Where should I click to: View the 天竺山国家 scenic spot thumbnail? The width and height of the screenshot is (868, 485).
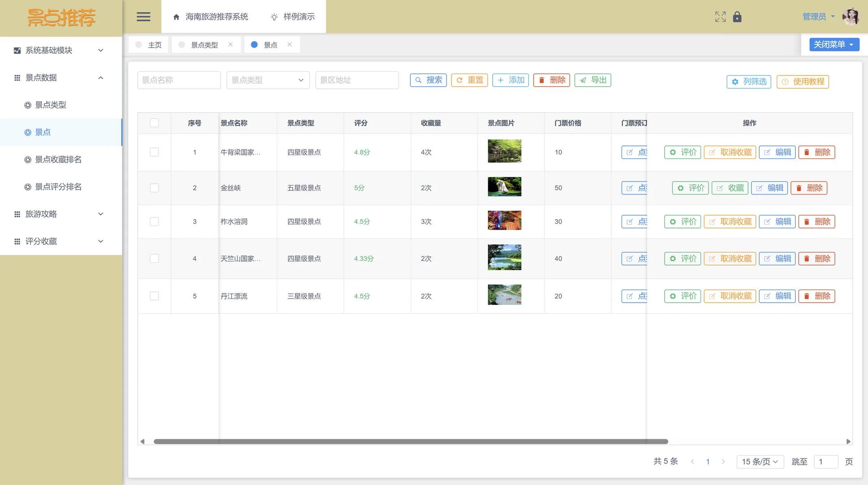(x=504, y=257)
